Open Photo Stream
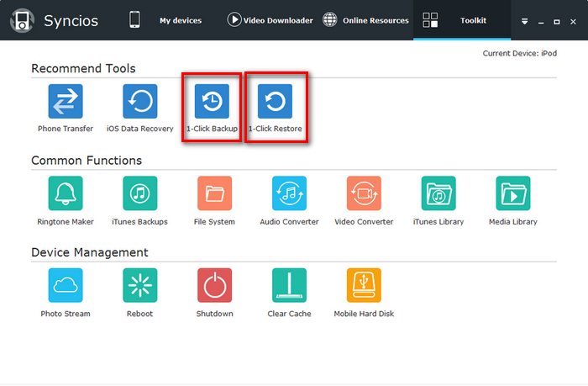 click(66, 285)
